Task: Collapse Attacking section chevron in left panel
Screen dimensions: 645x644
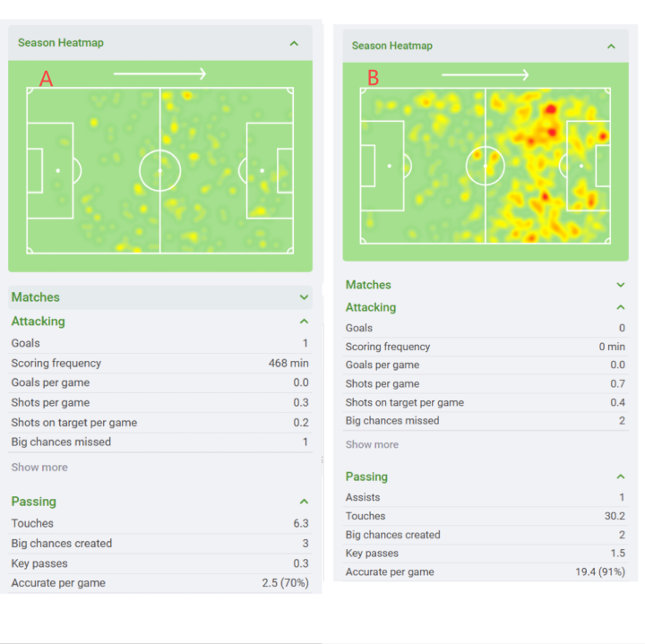Action: [x=305, y=322]
